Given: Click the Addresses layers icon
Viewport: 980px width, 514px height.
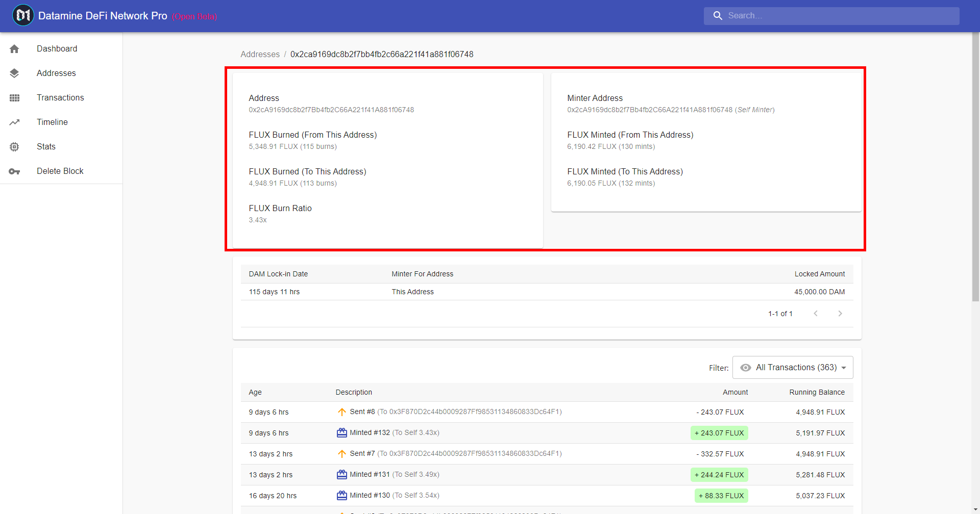Looking at the screenshot, I should point(14,73).
